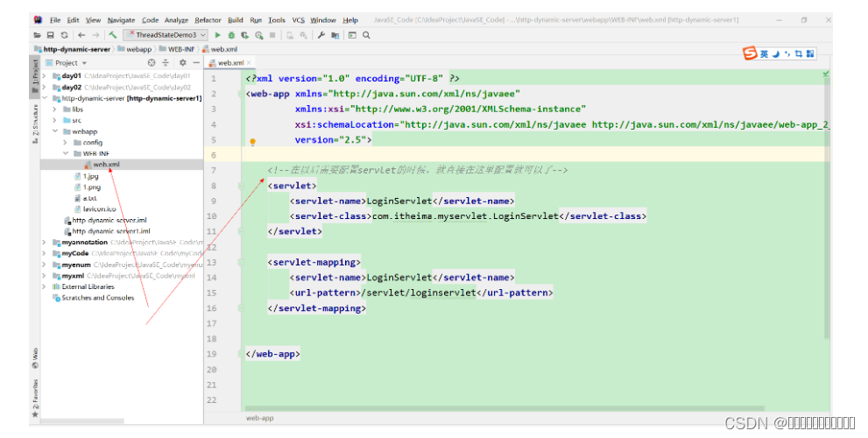Viewport: 868px width, 438px height.
Task: Open the Tools menu
Action: click(x=277, y=20)
